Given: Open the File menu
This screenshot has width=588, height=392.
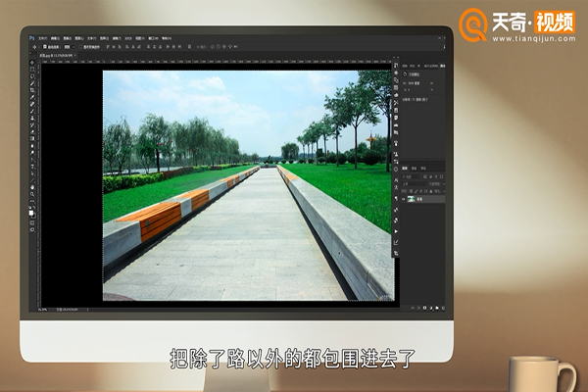Looking at the screenshot, I should pos(43,38).
